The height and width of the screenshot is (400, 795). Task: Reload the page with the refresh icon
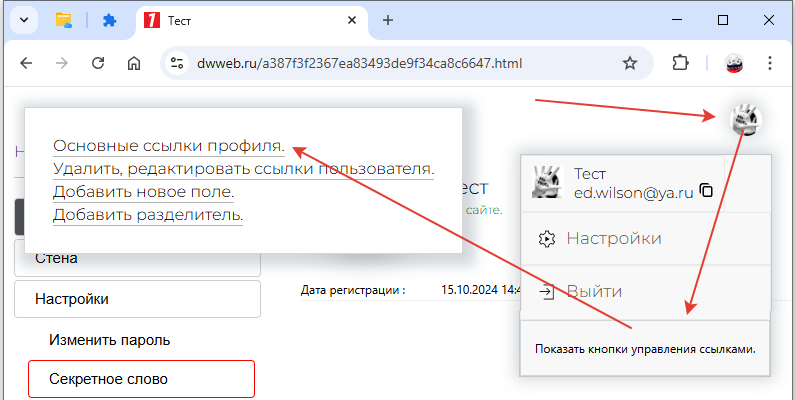coord(98,63)
